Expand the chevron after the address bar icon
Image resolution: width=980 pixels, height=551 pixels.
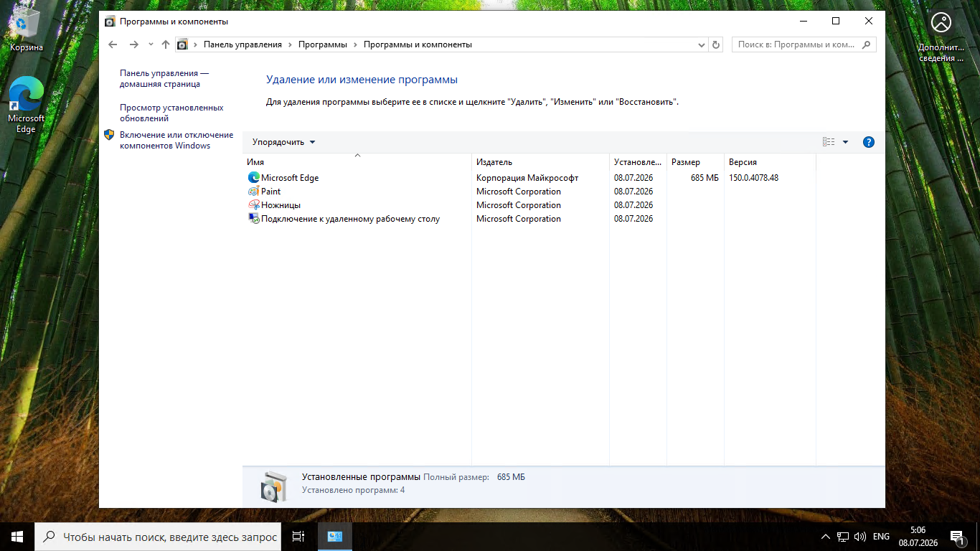pos(196,44)
